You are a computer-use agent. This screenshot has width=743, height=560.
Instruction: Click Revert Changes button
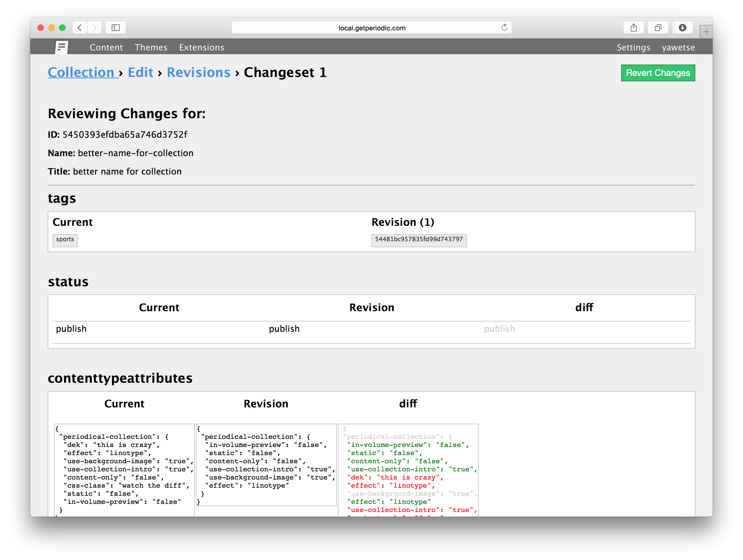[x=658, y=72]
